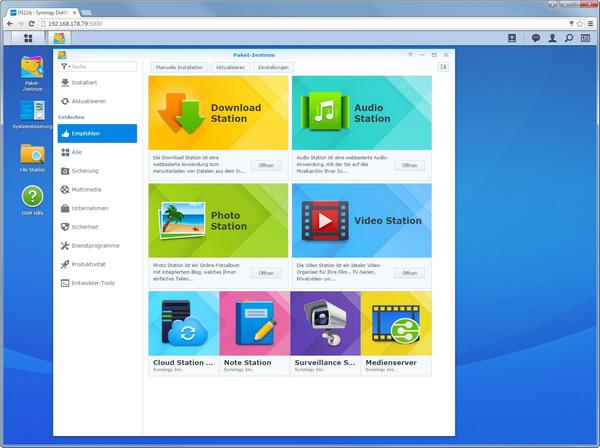Open the Medienserver package tile

coord(396,333)
